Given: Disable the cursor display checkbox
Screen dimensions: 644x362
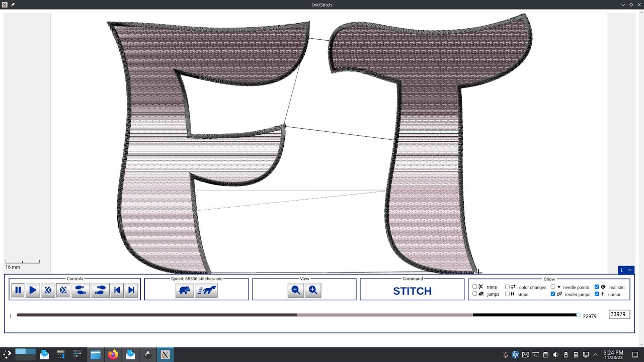Looking at the screenshot, I should click(x=597, y=294).
